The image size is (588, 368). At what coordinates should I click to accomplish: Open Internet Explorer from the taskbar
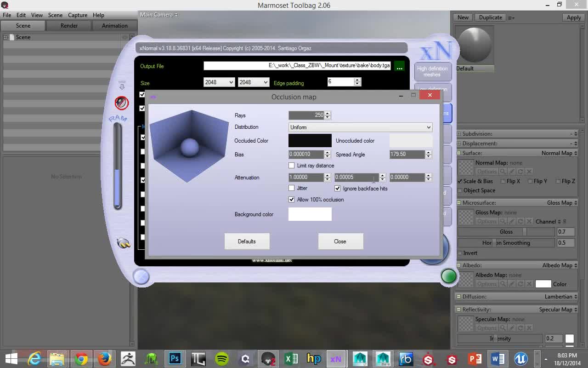[34, 358]
